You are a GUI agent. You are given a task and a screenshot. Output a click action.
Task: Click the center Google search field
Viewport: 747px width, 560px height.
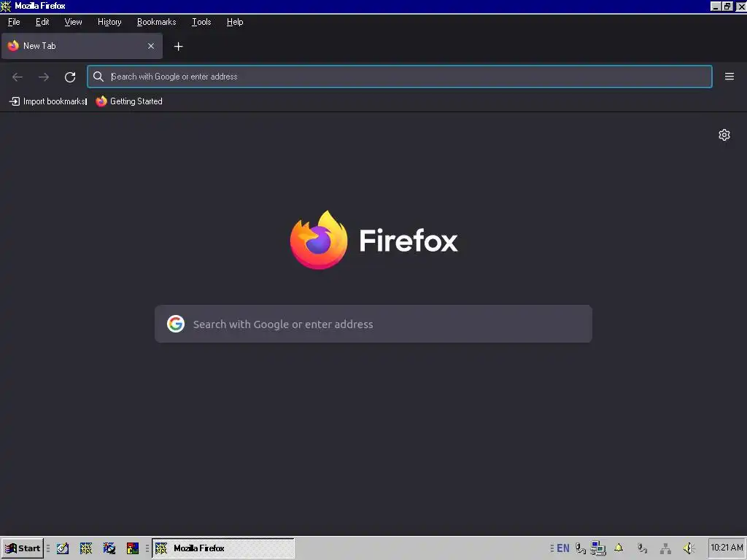(373, 324)
